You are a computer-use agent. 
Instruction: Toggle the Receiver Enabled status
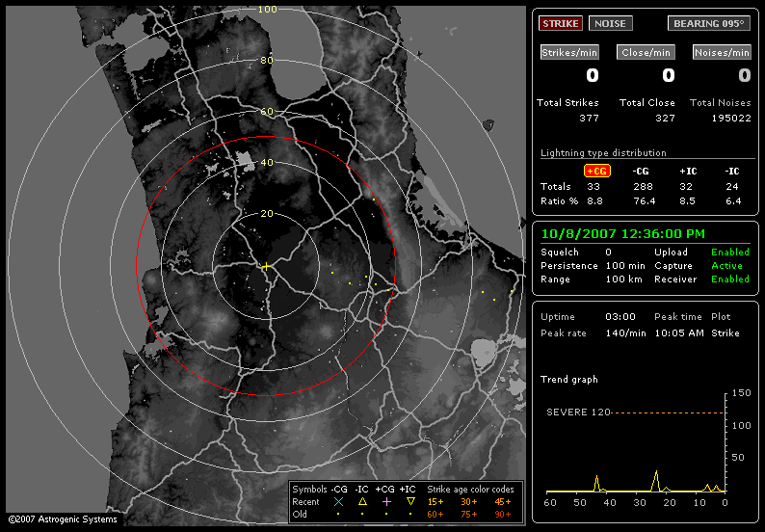pos(729,279)
